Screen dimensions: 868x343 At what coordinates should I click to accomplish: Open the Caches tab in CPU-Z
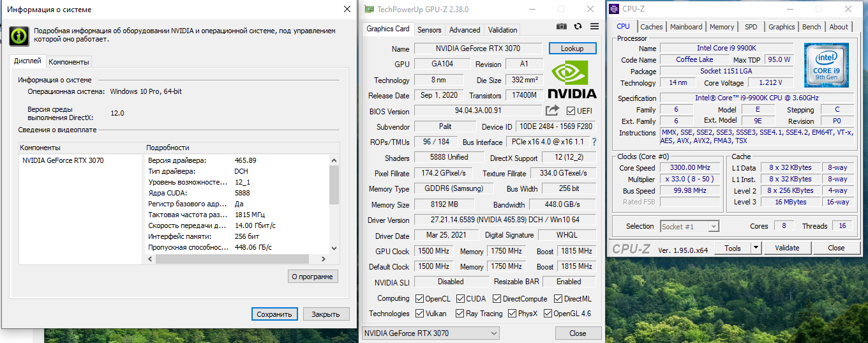click(652, 27)
